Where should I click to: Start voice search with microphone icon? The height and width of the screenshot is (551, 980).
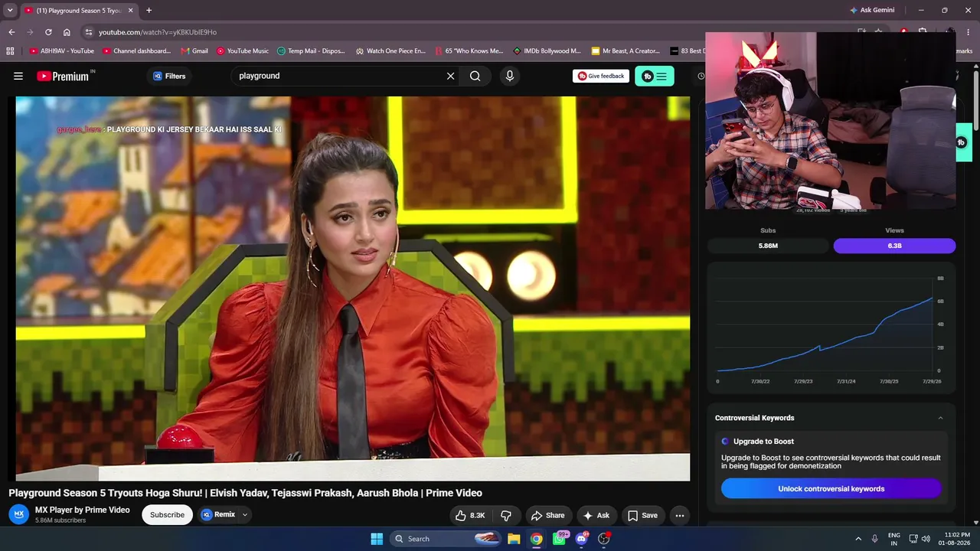tap(510, 76)
